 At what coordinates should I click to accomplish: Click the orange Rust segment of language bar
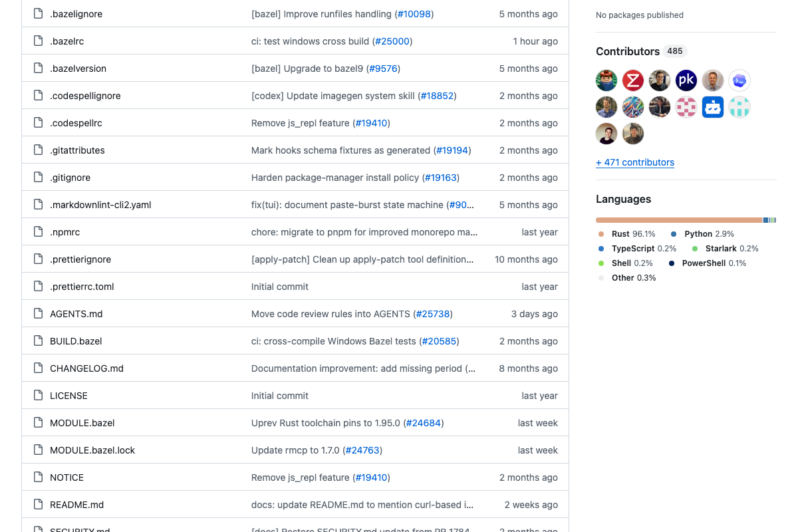click(x=679, y=220)
